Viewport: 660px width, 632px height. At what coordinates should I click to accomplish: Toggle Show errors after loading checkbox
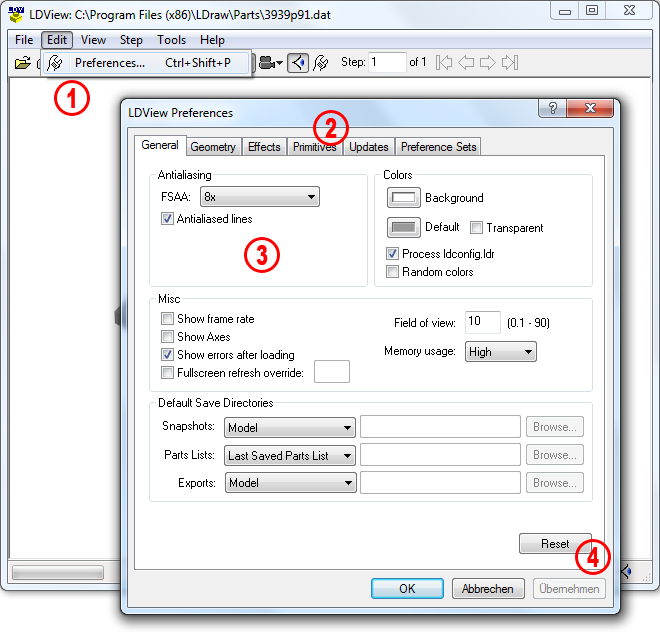click(x=167, y=355)
